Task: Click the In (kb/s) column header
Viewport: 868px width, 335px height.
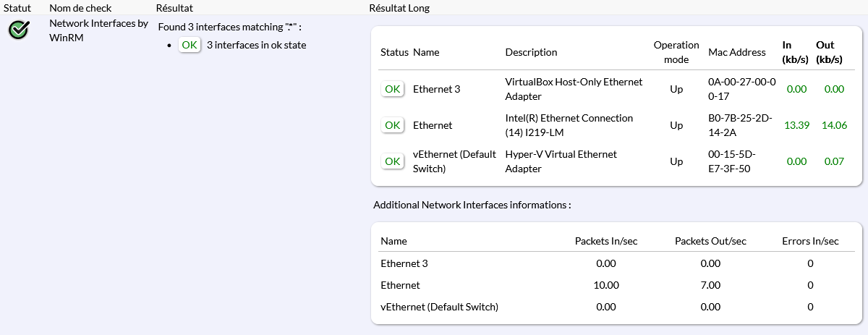Action: [795, 52]
